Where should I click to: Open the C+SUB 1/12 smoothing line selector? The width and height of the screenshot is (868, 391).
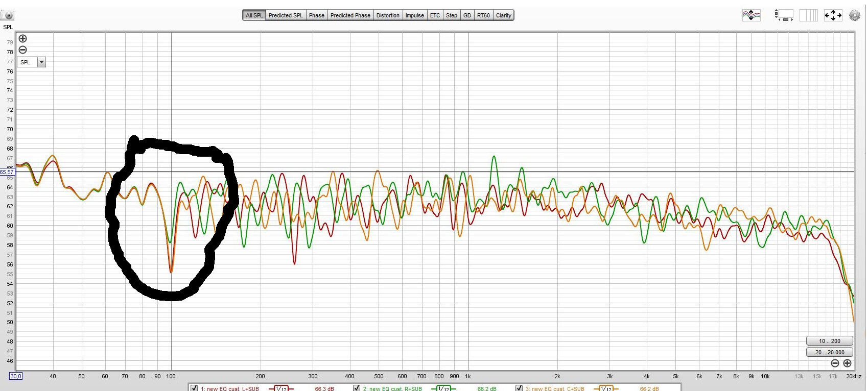point(606,388)
